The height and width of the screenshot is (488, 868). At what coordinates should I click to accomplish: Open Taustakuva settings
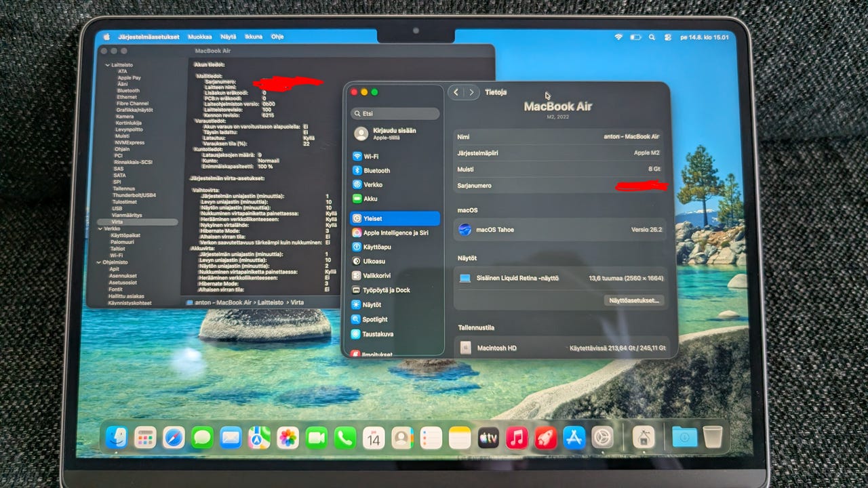395,334
